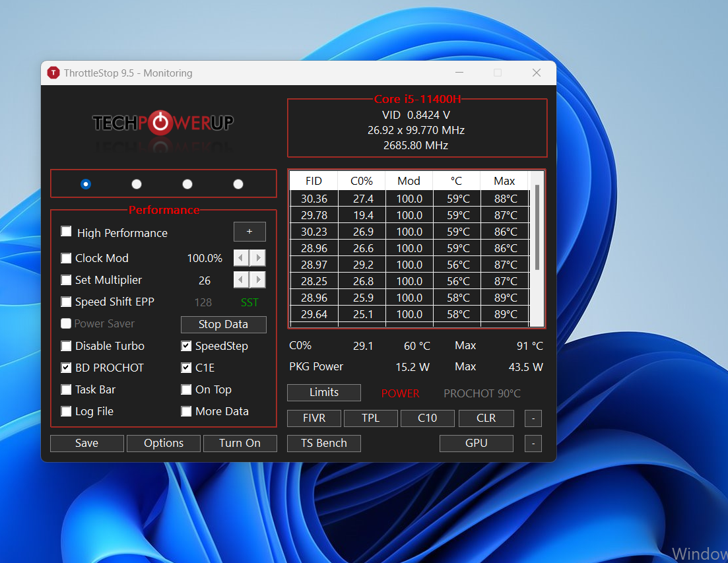
Task: Increase Clock Mod with right arrow
Action: point(257,257)
